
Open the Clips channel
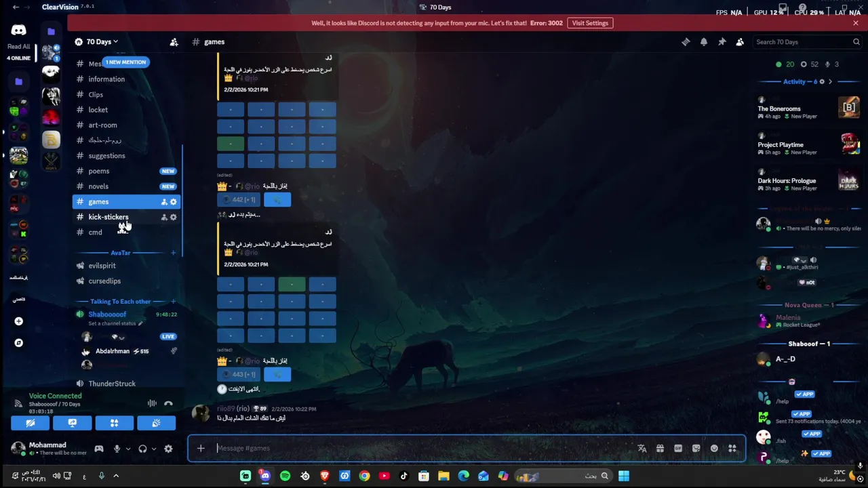pos(126,95)
